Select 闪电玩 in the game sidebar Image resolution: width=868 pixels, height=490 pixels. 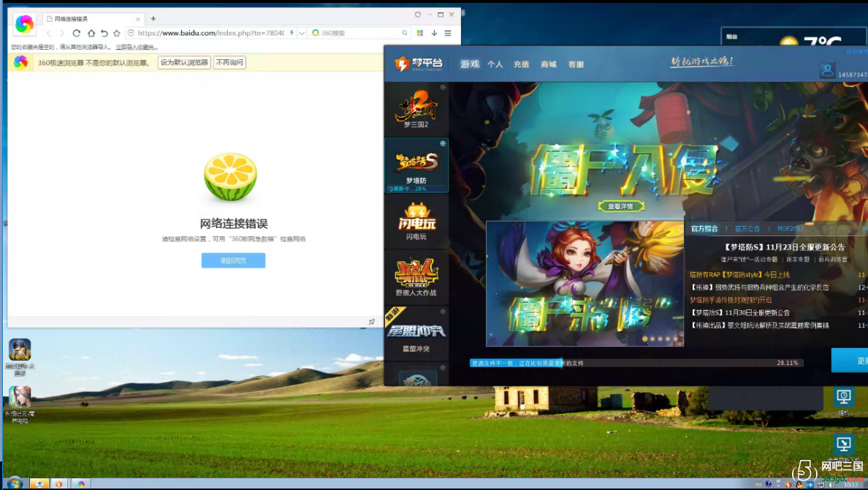[416, 222]
